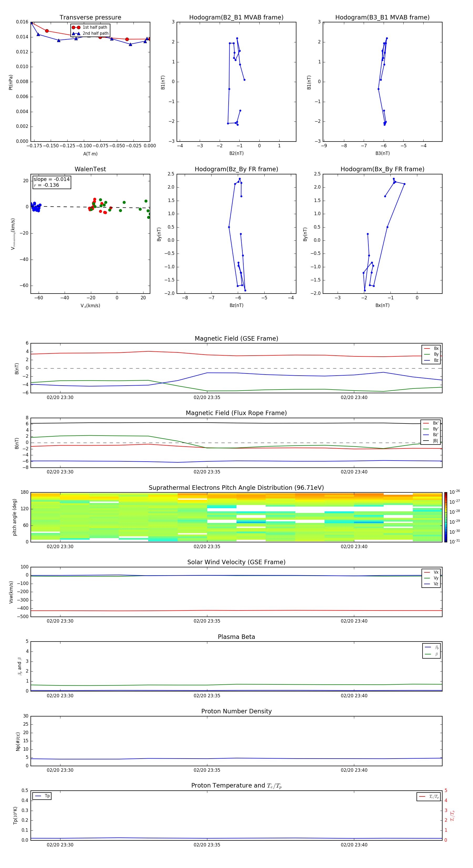Click the "WalenTest" plot title

(90, 169)
